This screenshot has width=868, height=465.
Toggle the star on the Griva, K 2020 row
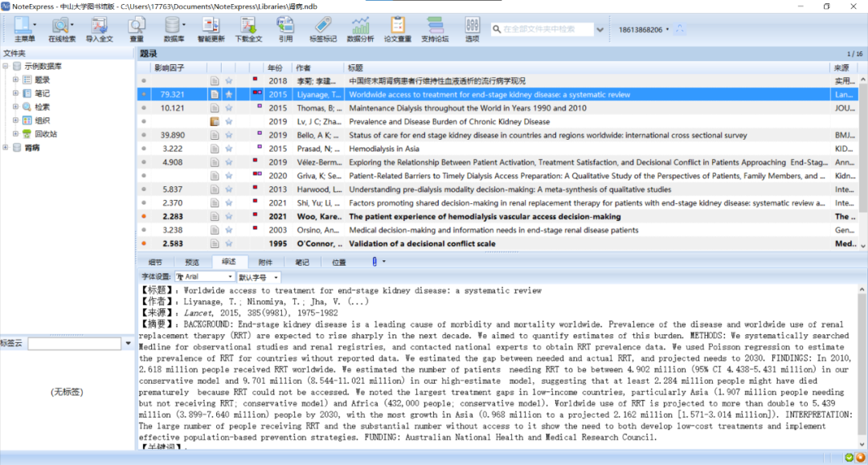(228, 176)
